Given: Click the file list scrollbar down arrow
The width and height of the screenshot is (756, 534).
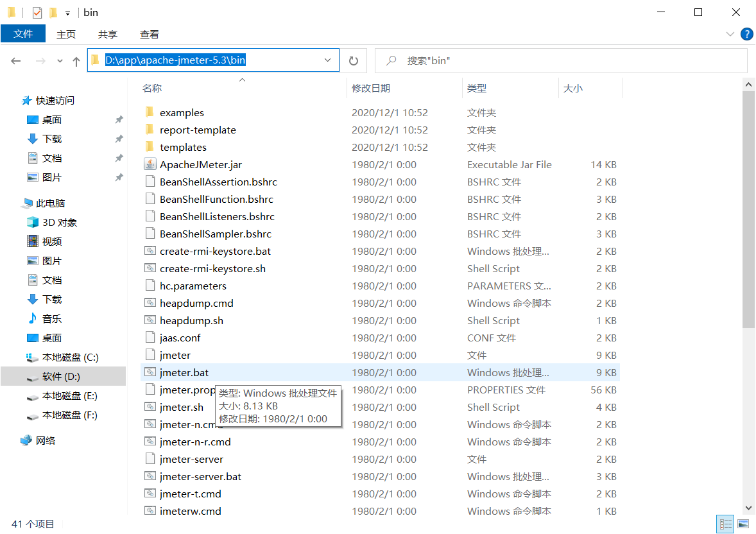Looking at the screenshot, I should 748,508.
